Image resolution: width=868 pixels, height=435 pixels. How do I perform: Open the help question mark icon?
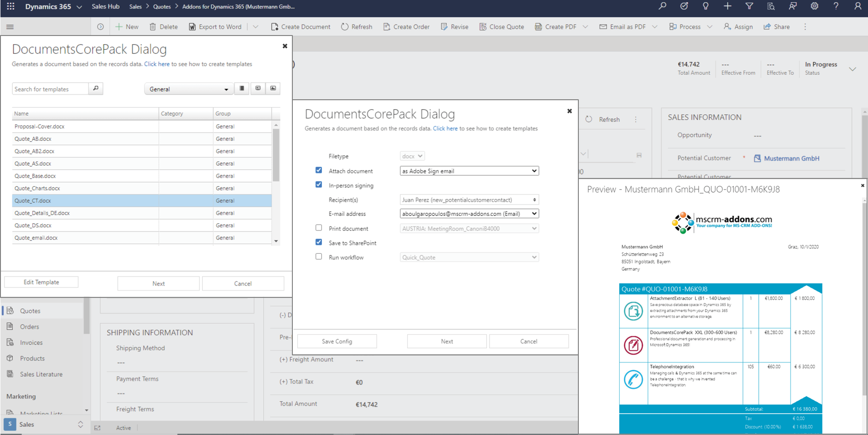point(836,6)
